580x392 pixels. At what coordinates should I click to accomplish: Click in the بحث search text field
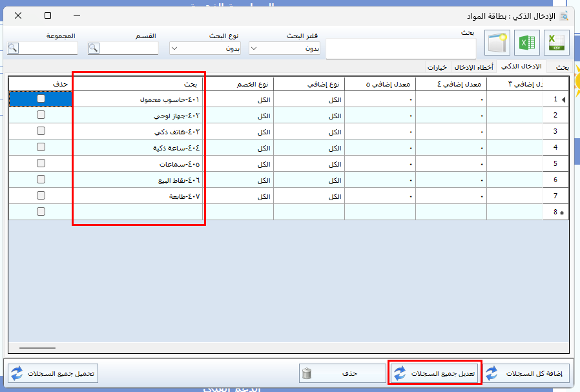(x=400, y=48)
